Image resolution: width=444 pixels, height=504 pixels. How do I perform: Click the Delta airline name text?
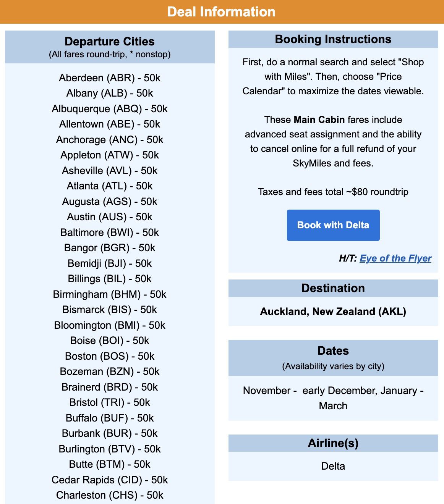(x=333, y=466)
